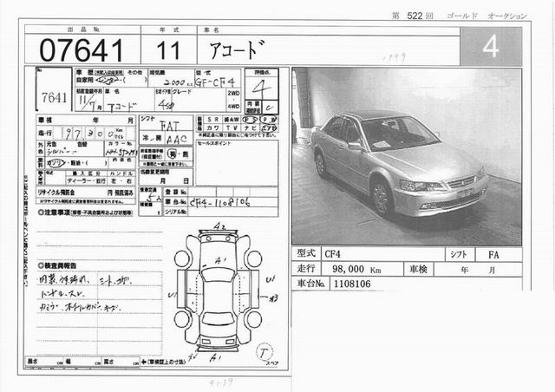555x392 pixels.
Task: Click the A1 mark on the diagram hood
Action: point(220,261)
